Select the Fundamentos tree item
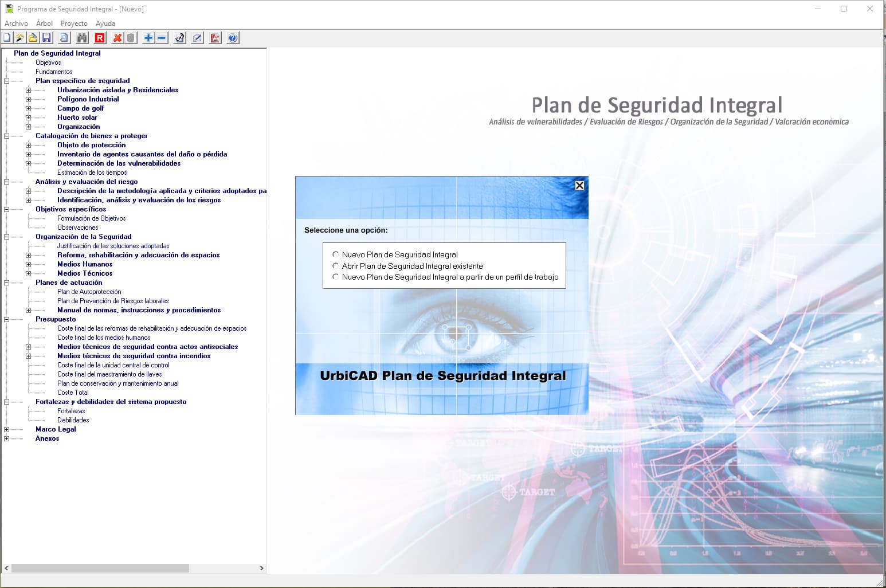 click(54, 72)
